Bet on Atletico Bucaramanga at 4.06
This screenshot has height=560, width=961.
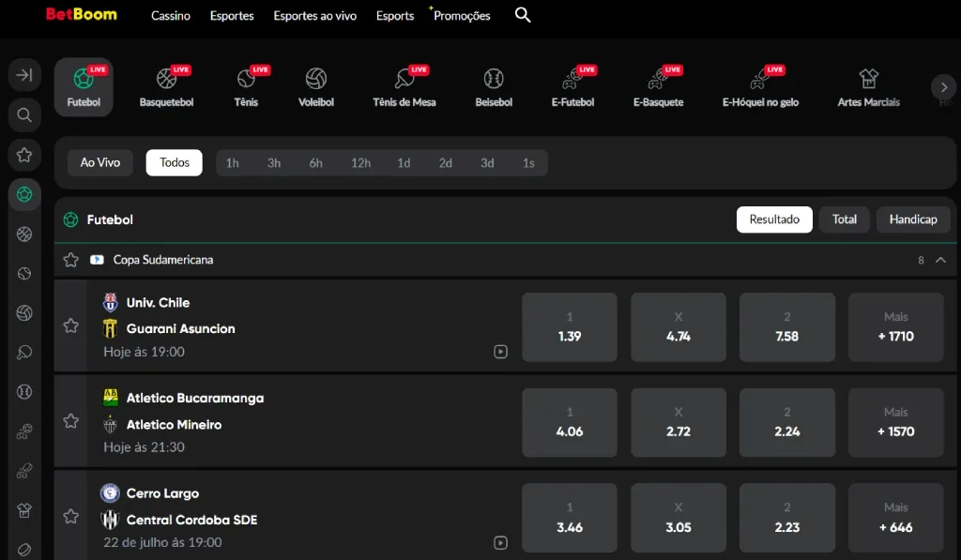click(x=570, y=423)
